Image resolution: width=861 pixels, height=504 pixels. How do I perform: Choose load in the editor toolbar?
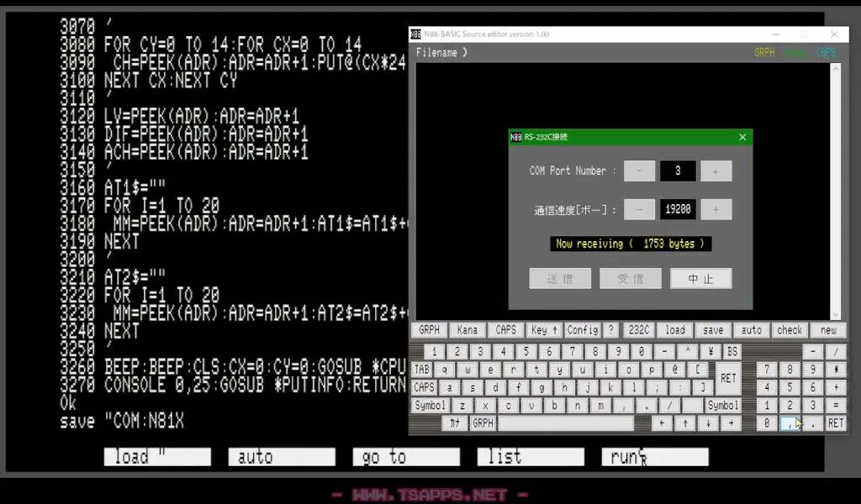(675, 330)
